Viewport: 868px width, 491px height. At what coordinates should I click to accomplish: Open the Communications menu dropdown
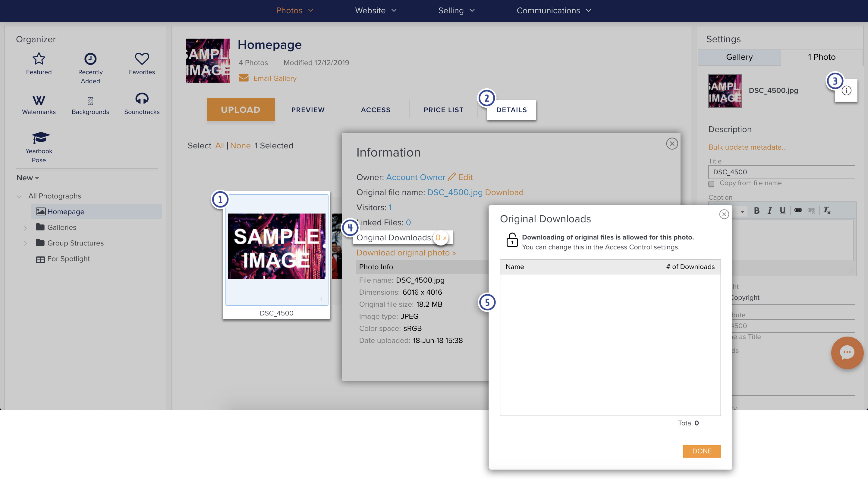pyautogui.click(x=554, y=11)
